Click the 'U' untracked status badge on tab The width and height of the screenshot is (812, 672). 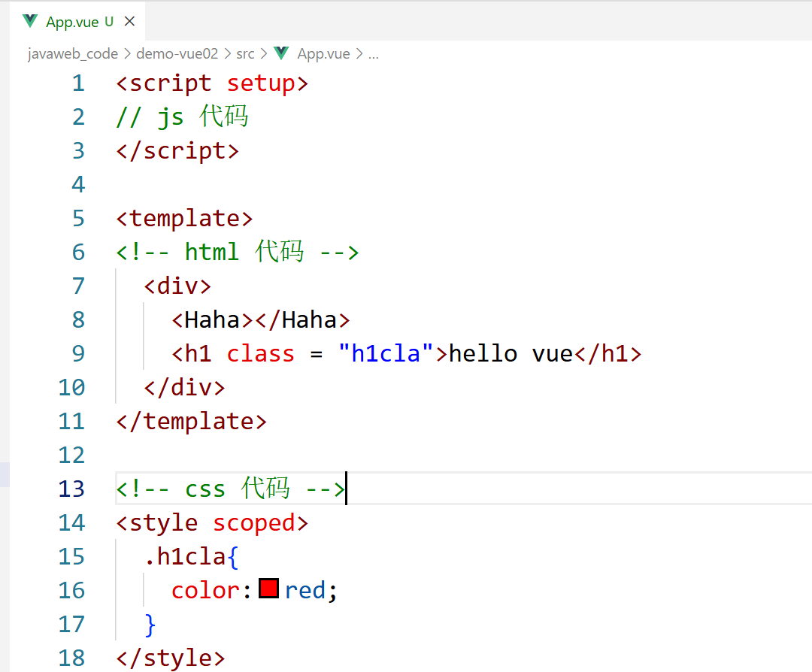click(x=109, y=22)
